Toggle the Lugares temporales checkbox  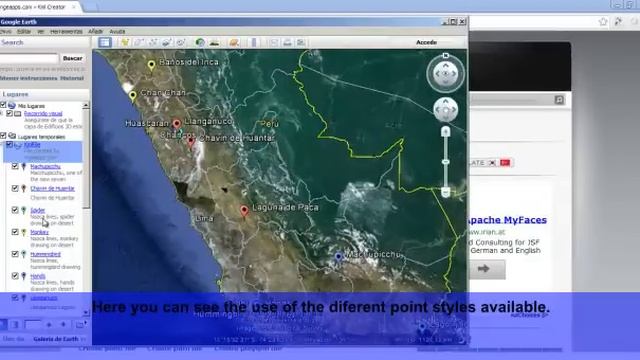(3, 136)
